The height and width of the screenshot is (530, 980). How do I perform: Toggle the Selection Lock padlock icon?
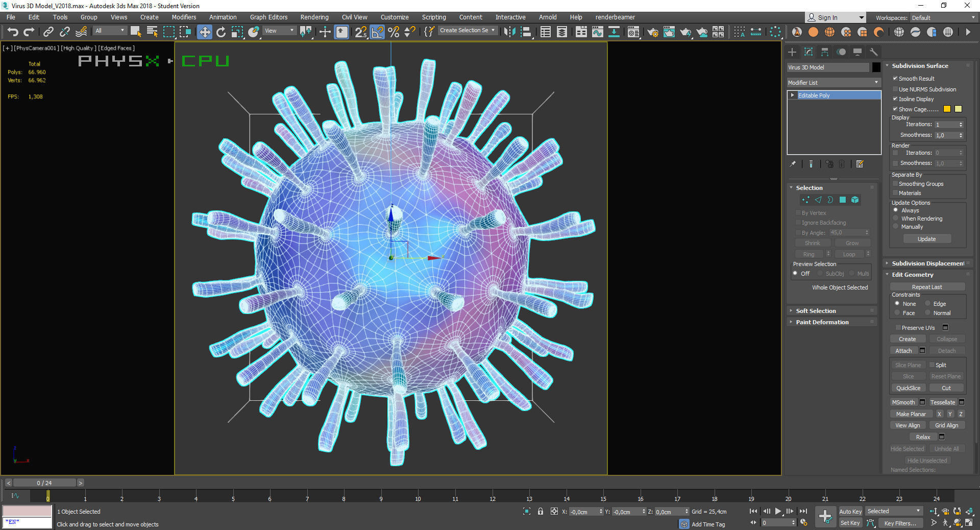coord(541,511)
